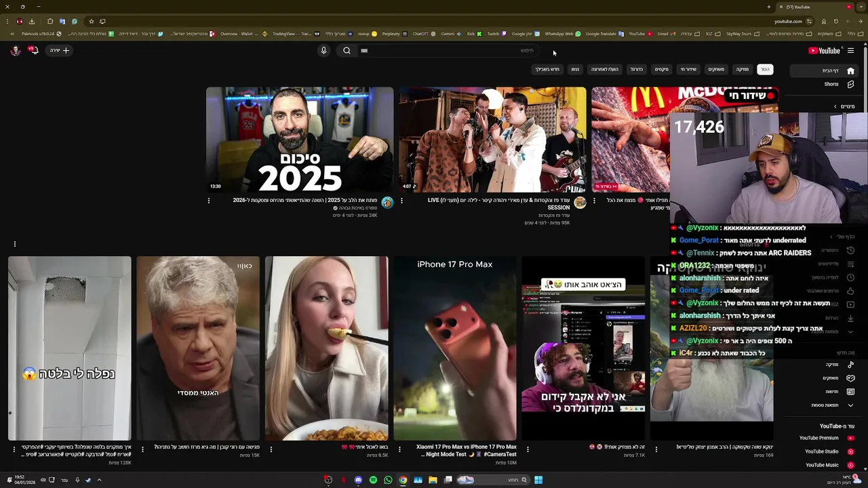Open the הצ'אט אוהב אותו short
The height and width of the screenshot is (488, 868).
coord(583,348)
